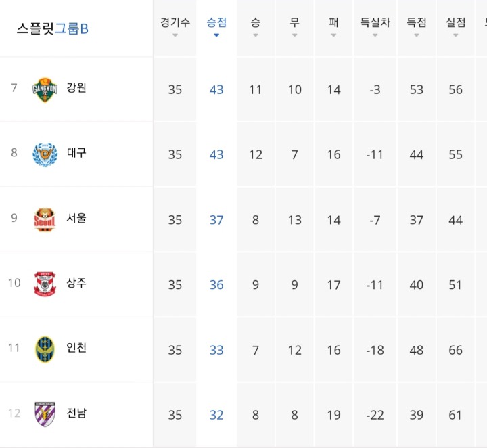Sort by 무 draws column header
487x448 pixels.
[x=294, y=26]
